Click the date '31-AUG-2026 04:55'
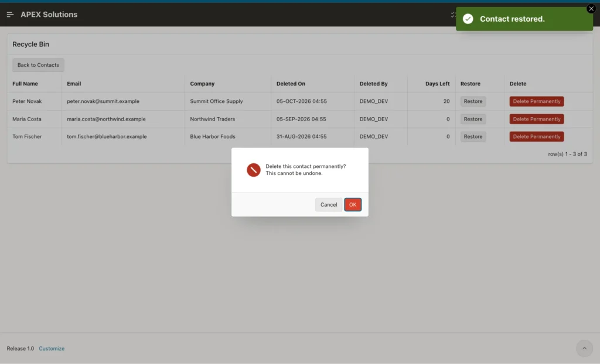This screenshot has width=600, height=364. [302, 136]
